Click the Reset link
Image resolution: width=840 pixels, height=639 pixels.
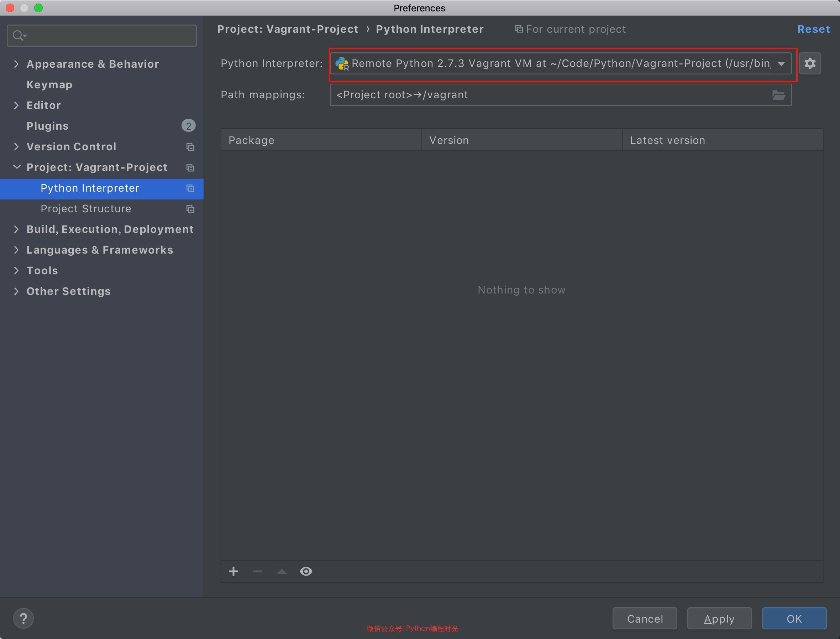813,29
